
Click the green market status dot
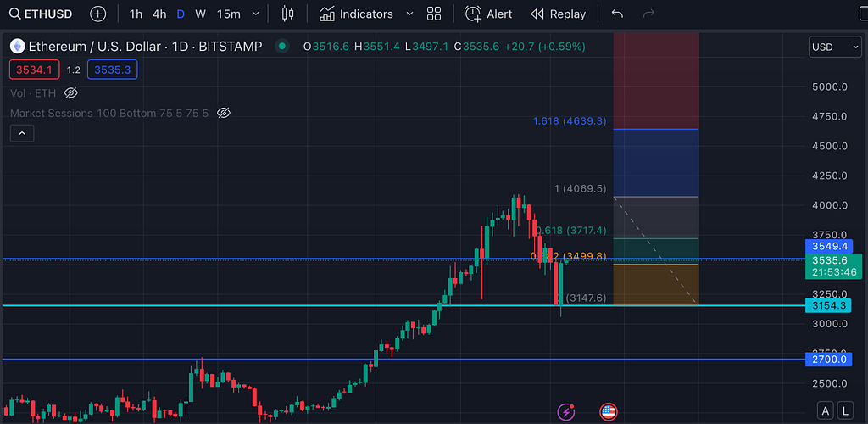click(x=282, y=47)
